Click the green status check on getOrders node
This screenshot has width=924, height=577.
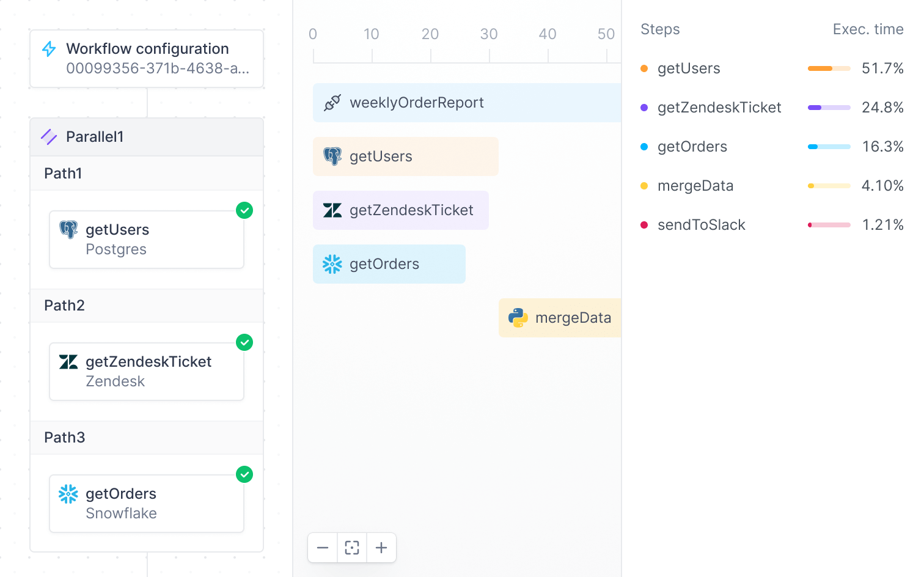244,475
